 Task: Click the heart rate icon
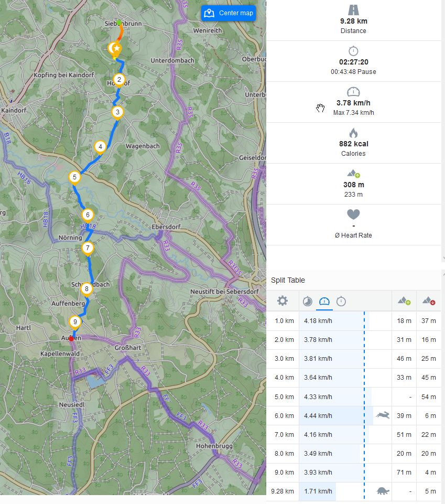point(353,215)
